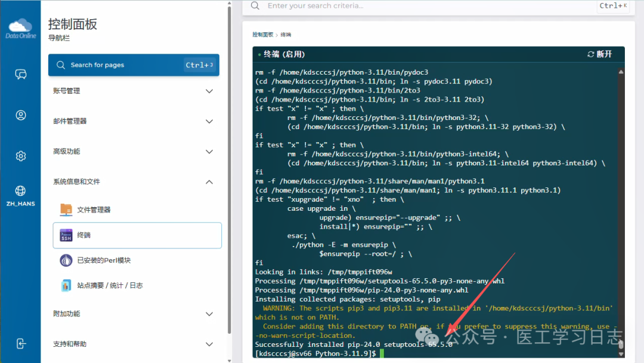Click the logout icon in sidebar
The height and width of the screenshot is (363, 644).
(x=21, y=343)
